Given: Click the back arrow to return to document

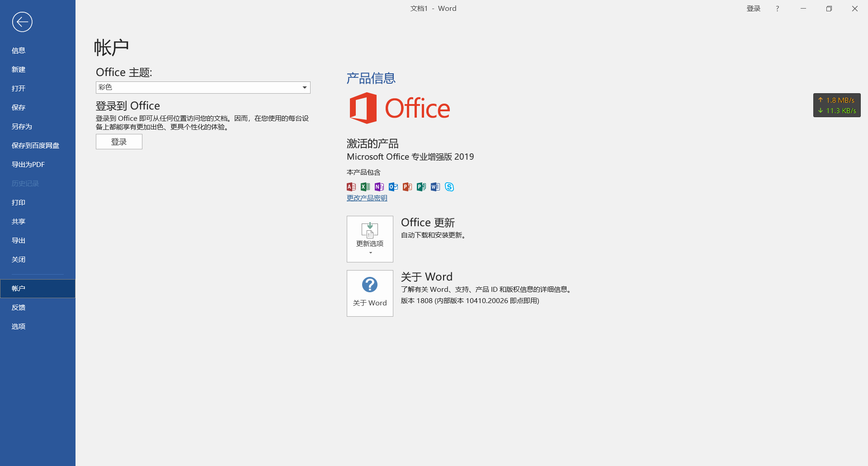Looking at the screenshot, I should pos(22,22).
